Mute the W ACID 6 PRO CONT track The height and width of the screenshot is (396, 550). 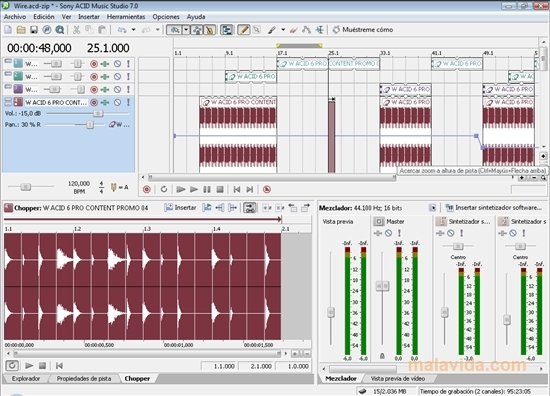click(118, 102)
